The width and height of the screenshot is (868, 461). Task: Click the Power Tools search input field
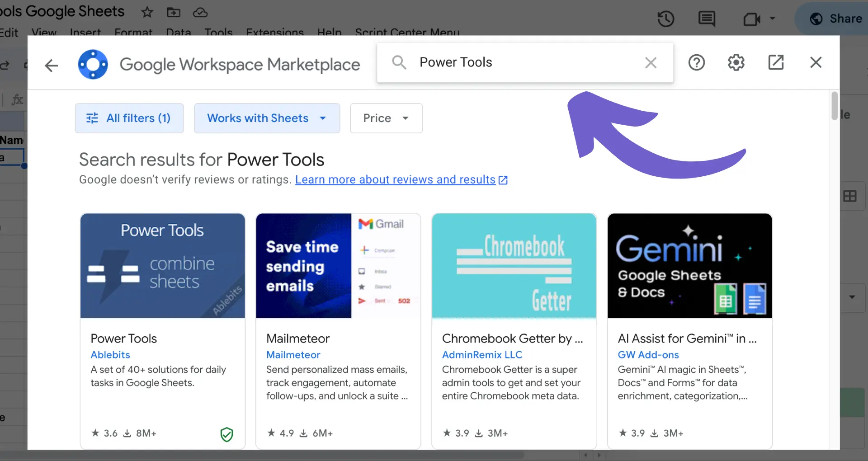pos(524,62)
